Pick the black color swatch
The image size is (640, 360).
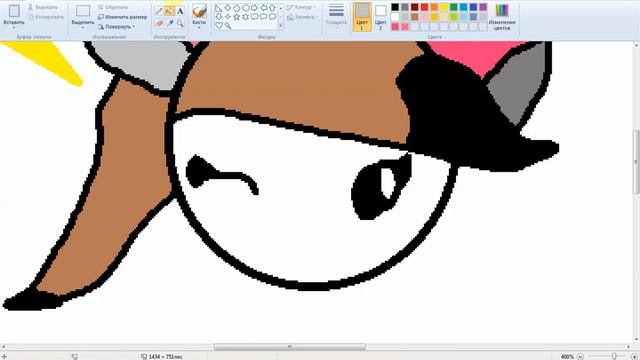point(395,7)
